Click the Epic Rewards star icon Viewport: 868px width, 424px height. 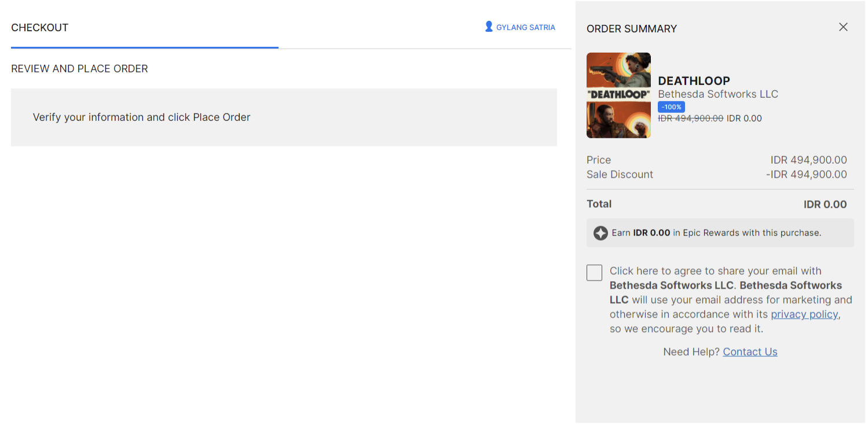[x=600, y=233]
